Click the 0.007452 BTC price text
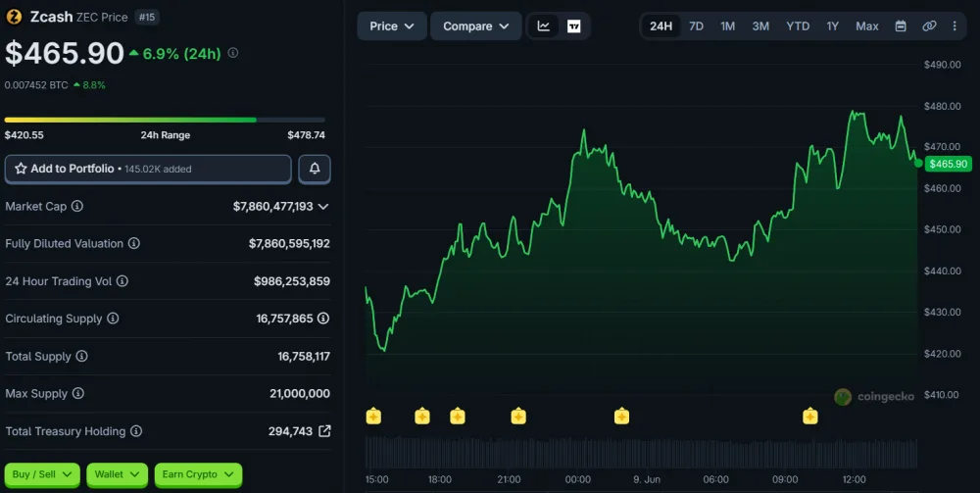Viewport: 980px width, 493px height. tap(36, 85)
